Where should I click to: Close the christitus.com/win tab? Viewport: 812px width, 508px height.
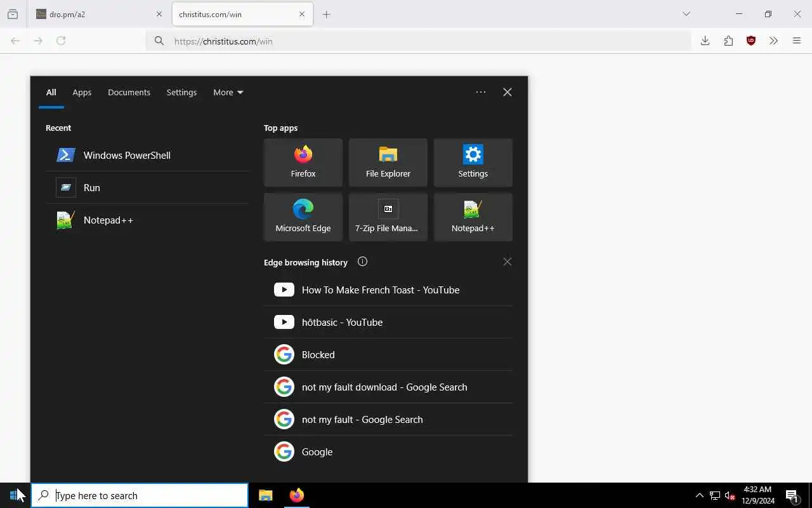click(302, 14)
